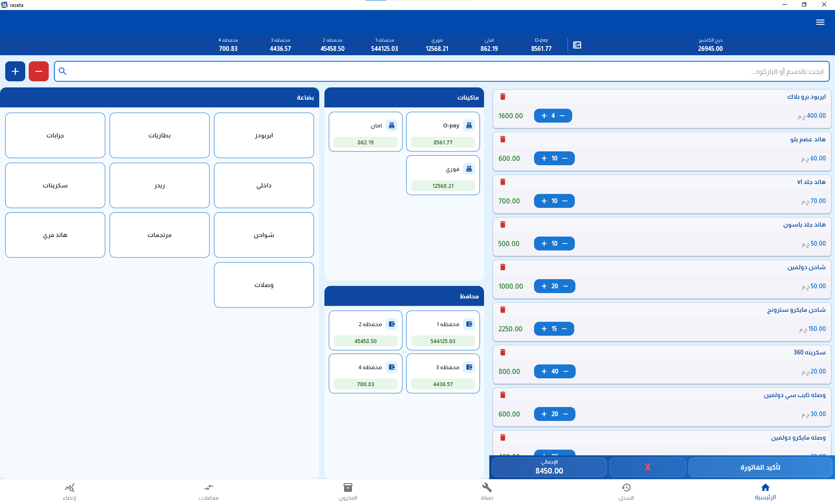Open the المخزون inventory tab

[x=348, y=491]
